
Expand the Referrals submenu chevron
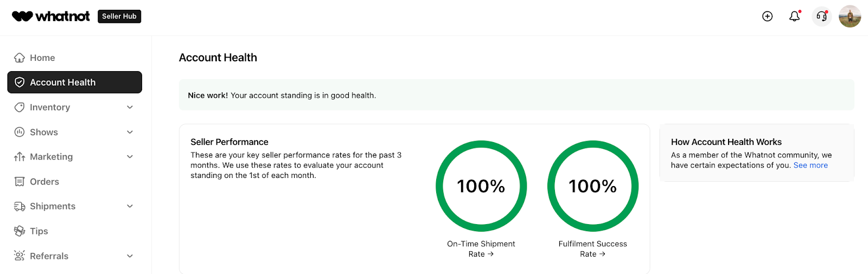130,256
